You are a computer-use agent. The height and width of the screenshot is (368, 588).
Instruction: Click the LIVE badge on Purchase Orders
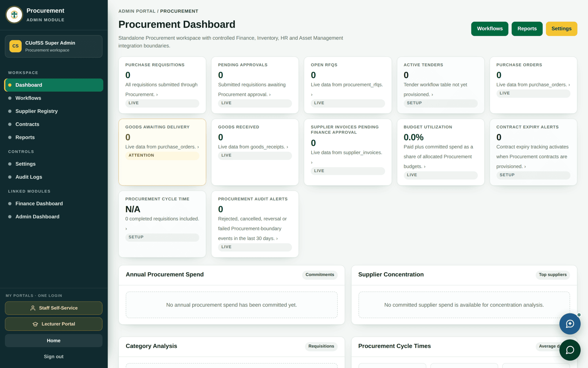click(533, 93)
